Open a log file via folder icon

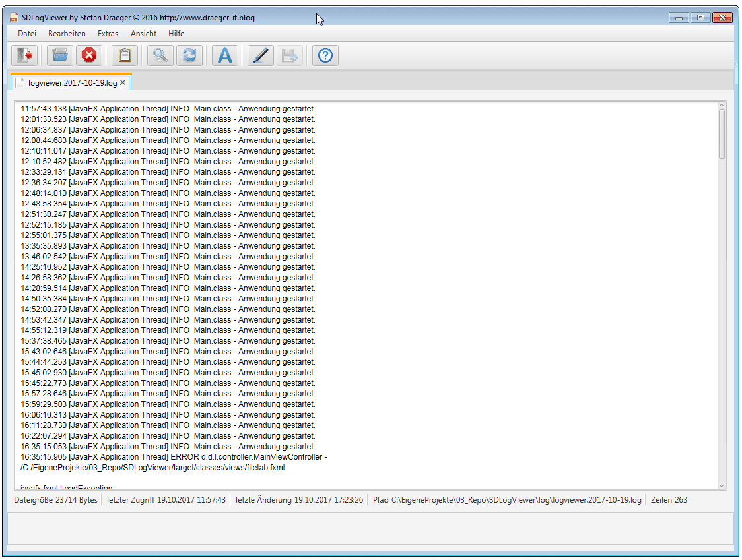pos(60,56)
